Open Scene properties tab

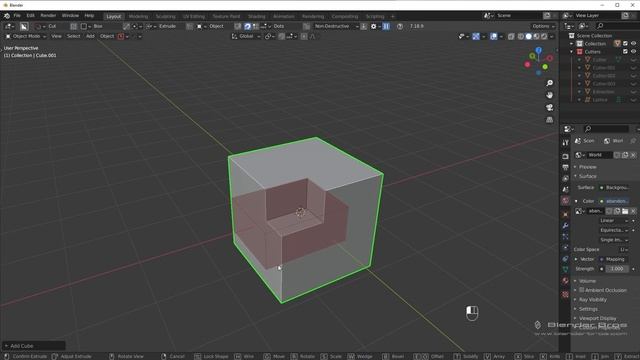tap(565, 189)
